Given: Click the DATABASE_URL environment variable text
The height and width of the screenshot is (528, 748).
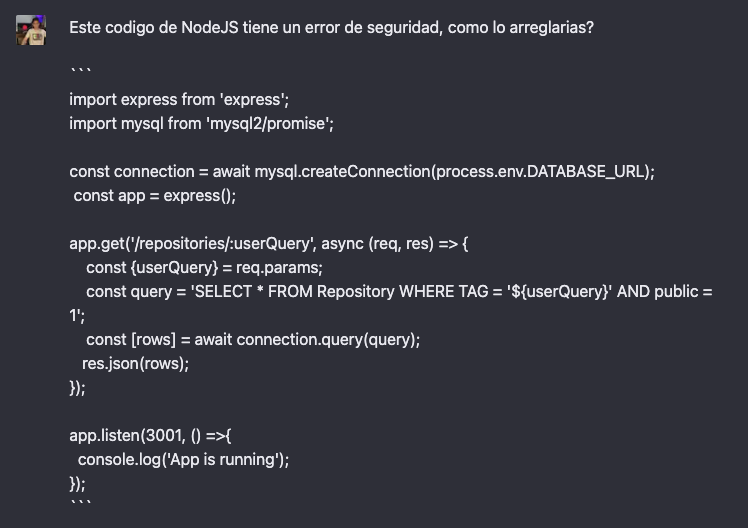Looking at the screenshot, I should click(585, 172).
